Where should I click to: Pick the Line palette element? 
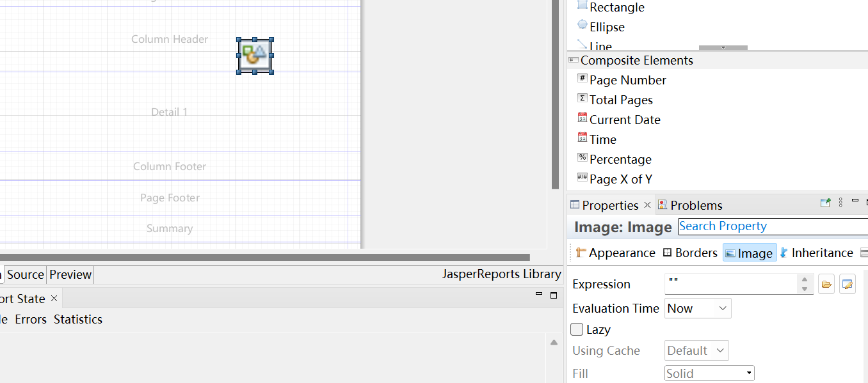point(595,46)
